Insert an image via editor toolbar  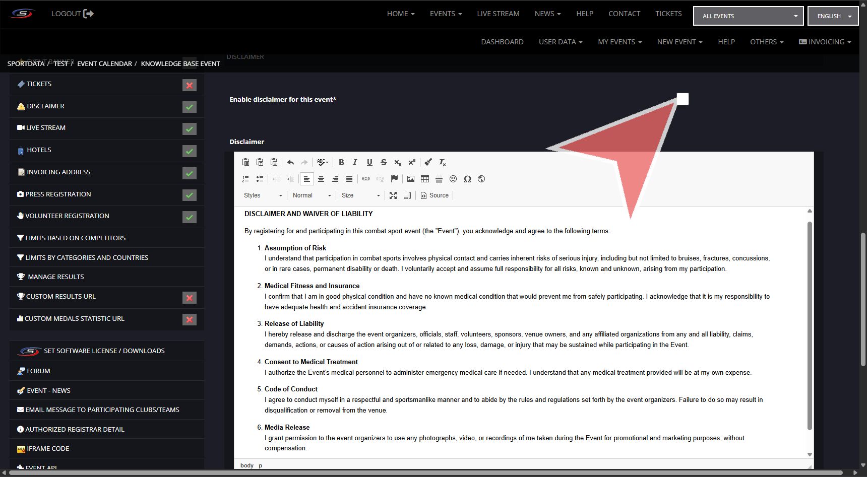(x=411, y=179)
